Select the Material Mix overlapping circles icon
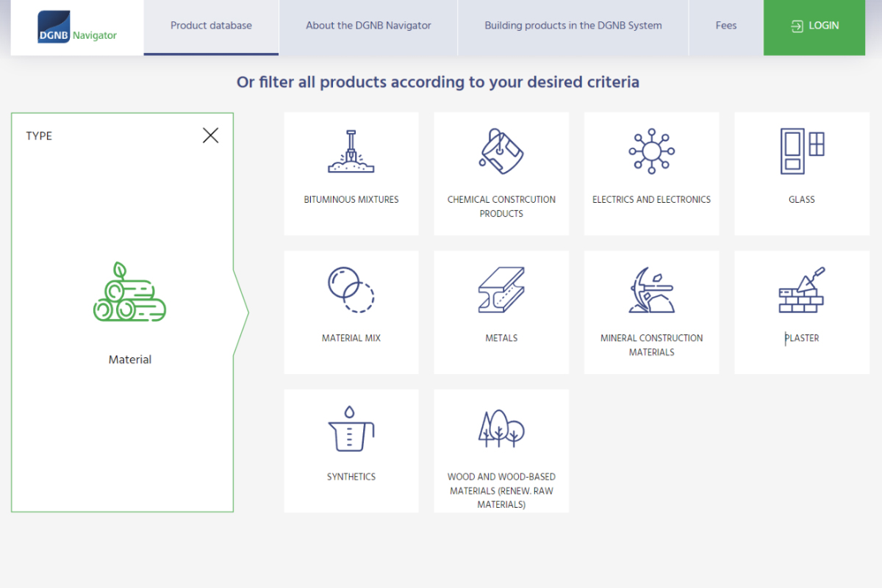Viewport: 882px width, 588px height. tap(351, 290)
